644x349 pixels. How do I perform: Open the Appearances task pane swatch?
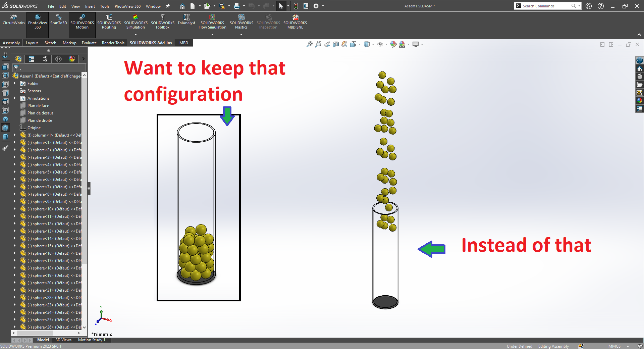640,100
